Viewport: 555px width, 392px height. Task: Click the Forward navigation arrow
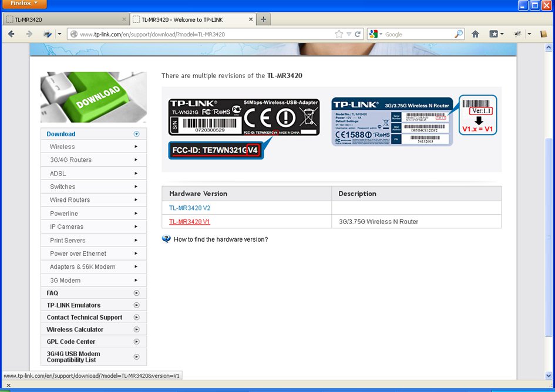tap(29, 34)
